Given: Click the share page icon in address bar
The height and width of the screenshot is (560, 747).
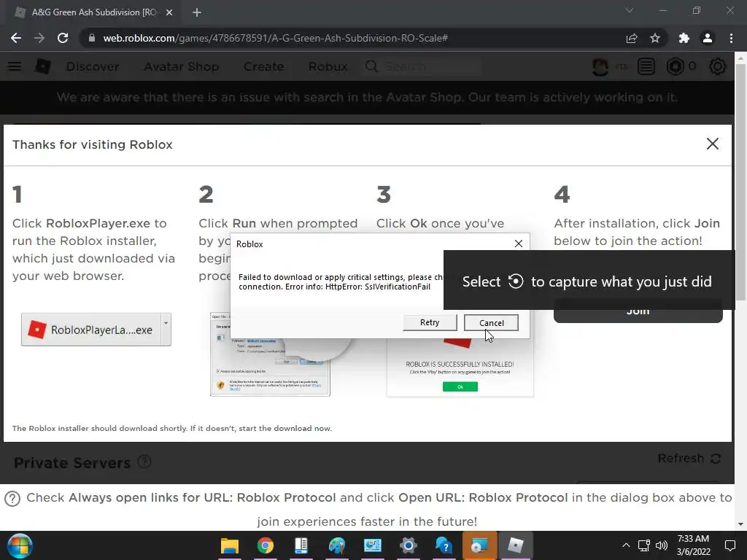Looking at the screenshot, I should point(632,38).
